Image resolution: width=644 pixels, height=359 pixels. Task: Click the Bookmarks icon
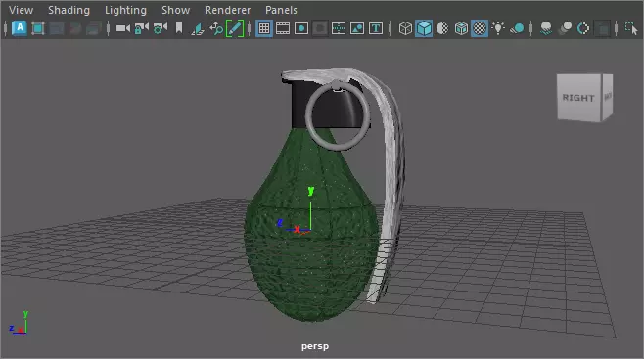tap(179, 28)
